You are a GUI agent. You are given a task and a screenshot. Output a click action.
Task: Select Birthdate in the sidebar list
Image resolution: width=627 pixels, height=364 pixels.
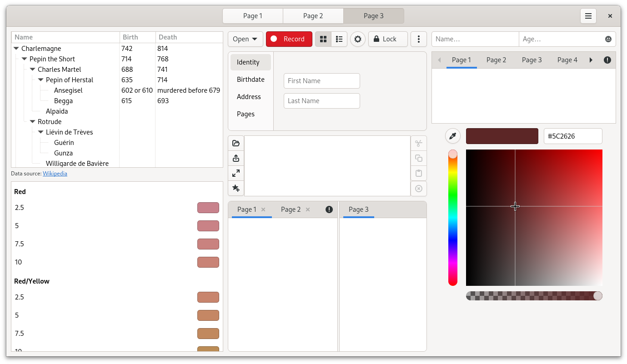[x=251, y=80]
